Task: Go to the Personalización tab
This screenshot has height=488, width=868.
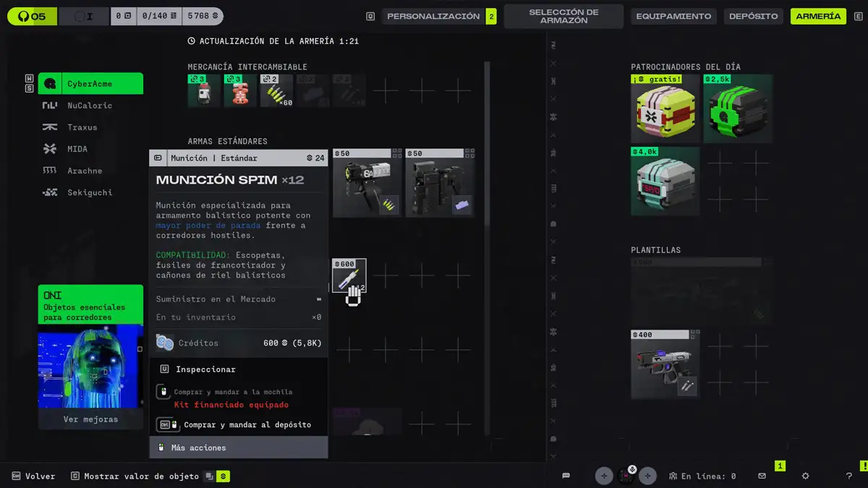Action: tap(433, 16)
